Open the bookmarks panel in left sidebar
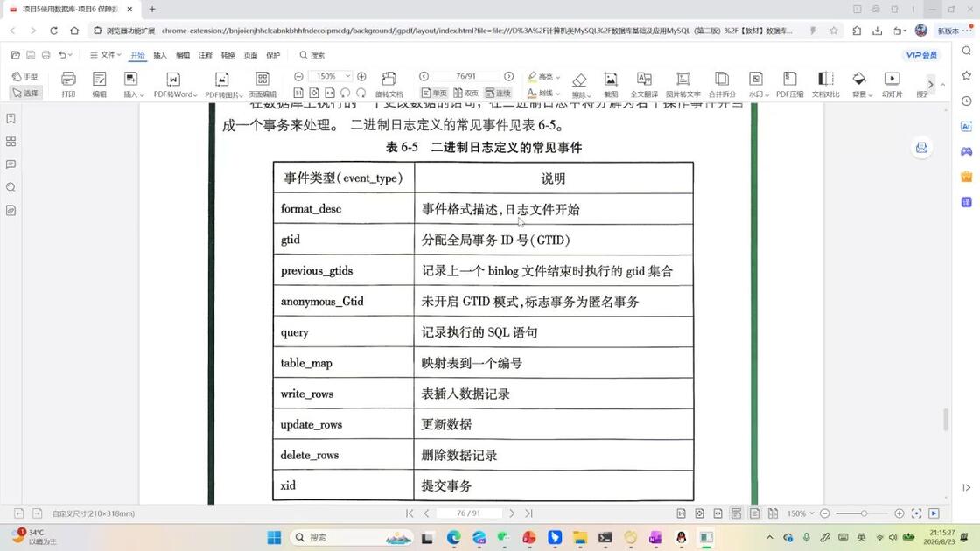Screen dimensions: 980x551 (10, 118)
